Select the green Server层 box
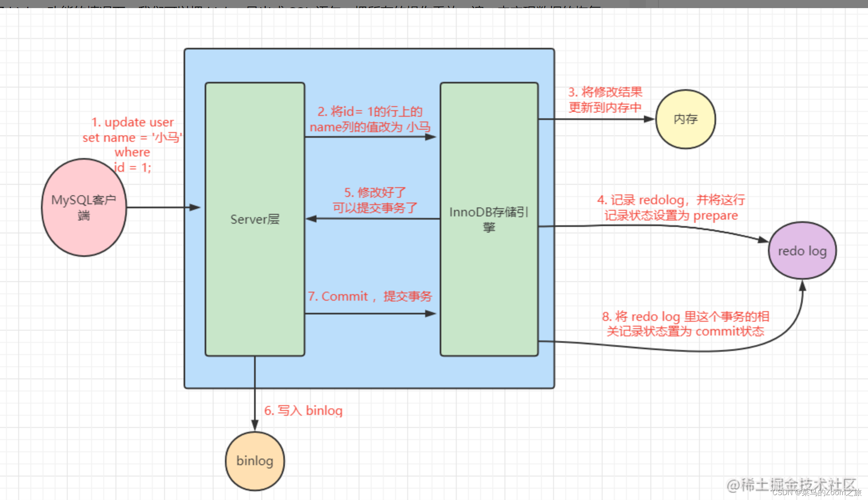The height and width of the screenshot is (500, 868). click(x=255, y=219)
